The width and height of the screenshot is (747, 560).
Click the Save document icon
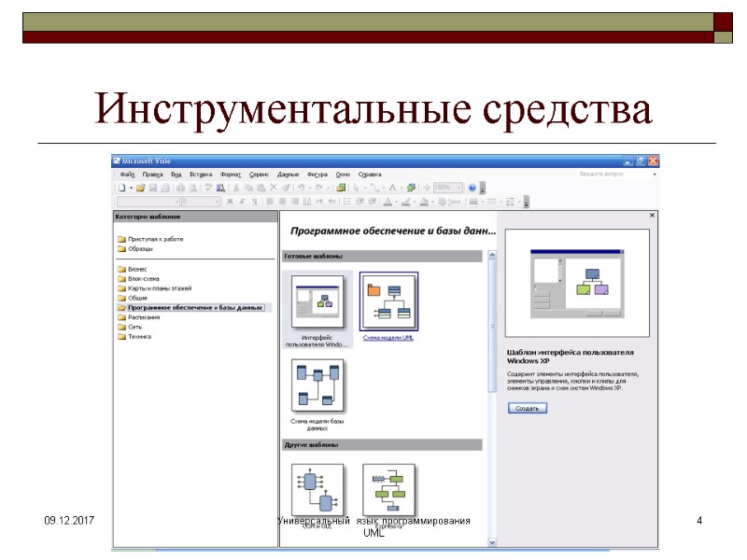click(152, 187)
